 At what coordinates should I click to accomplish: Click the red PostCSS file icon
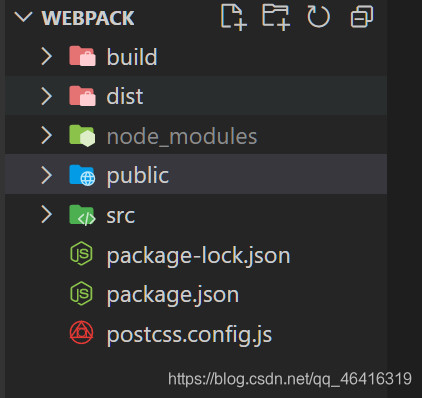pyautogui.click(x=81, y=333)
